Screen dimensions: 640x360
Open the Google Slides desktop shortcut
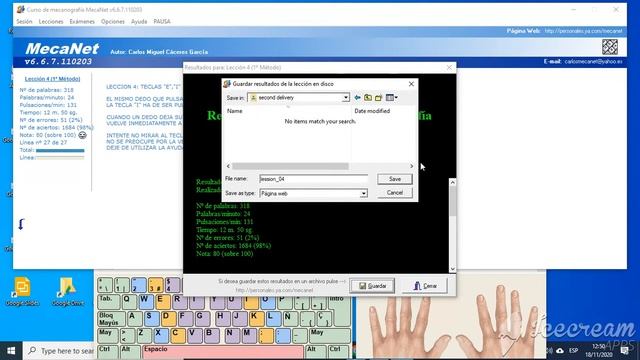(x=22, y=291)
